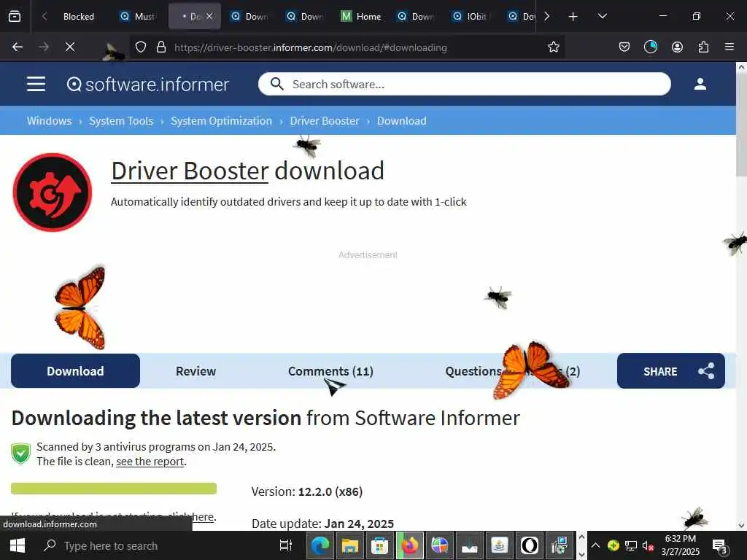Open Firefox account avatar icon
This screenshot has height=560, width=747.
pos(677,47)
